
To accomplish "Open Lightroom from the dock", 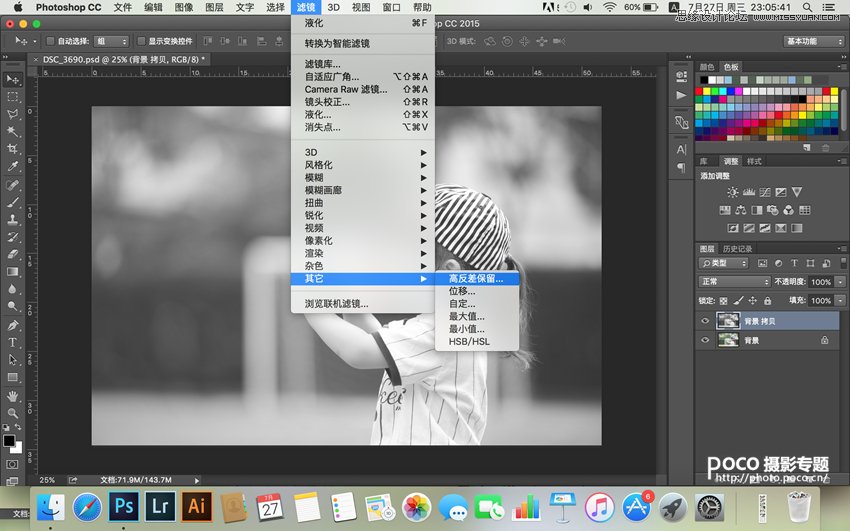I will pyautogui.click(x=160, y=506).
